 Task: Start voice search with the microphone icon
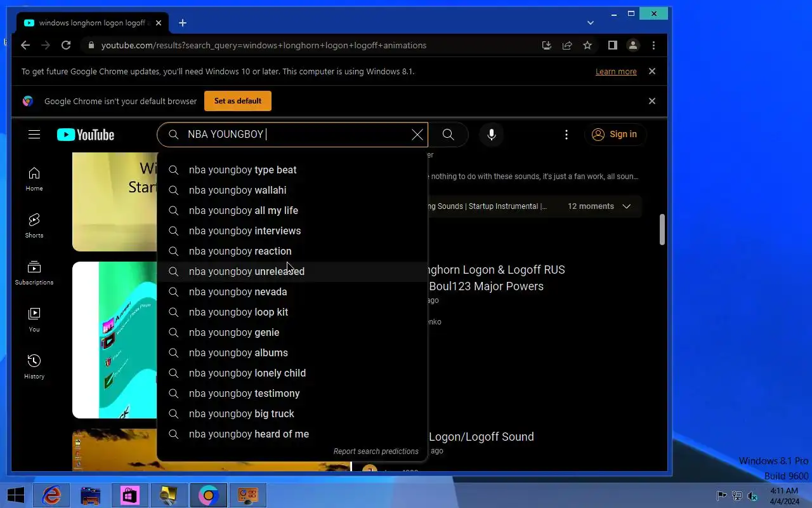492,135
